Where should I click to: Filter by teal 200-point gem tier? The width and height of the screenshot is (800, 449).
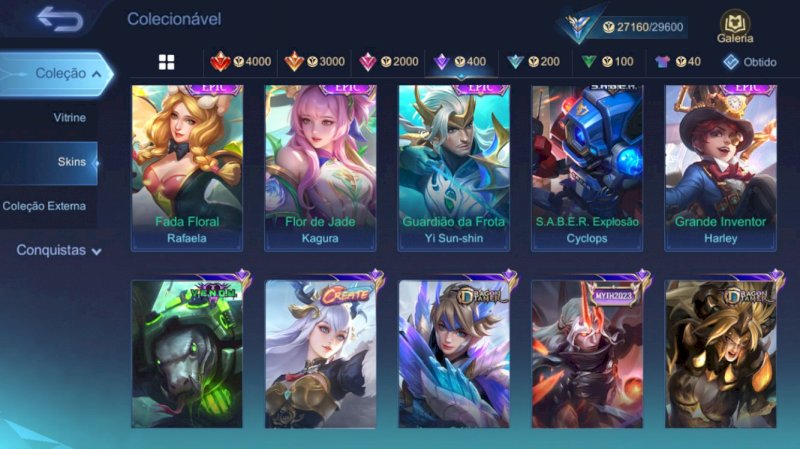pos(533,62)
